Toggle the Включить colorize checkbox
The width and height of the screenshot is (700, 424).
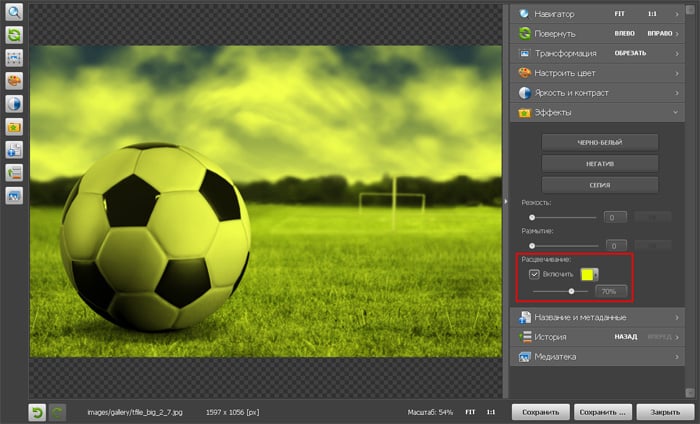(x=535, y=273)
